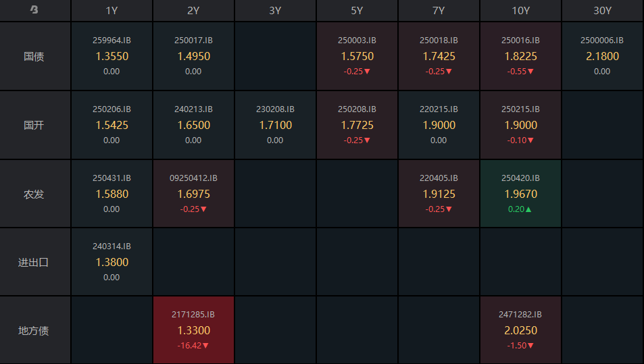Screen dimensions: 644x364
Task: Click the down arrow next to -1.50
Action: tap(530, 346)
